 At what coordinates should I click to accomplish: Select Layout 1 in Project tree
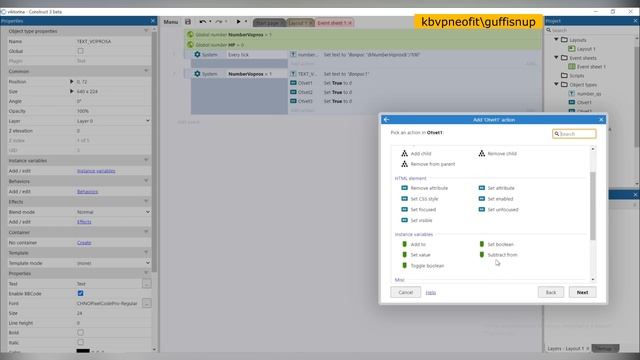pyautogui.click(x=582, y=49)
